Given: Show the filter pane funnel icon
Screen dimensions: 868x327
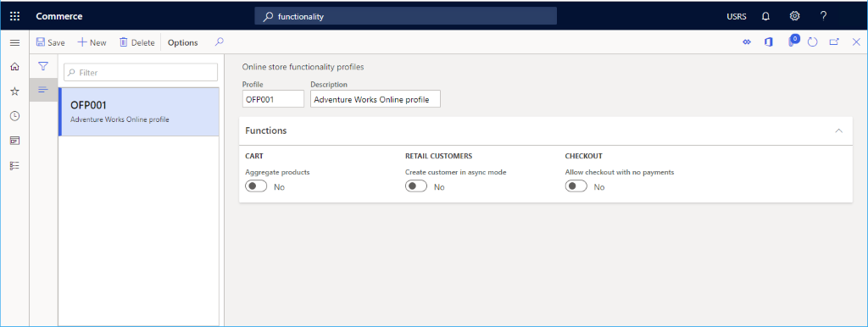Looking at the screenshot, I should point(42,66).
